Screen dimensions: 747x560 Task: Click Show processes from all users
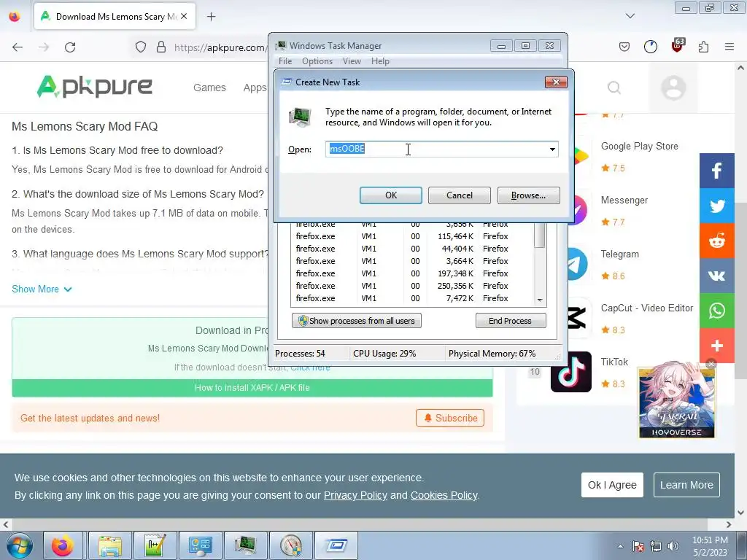pyautogui.click(x=356, y=321)
